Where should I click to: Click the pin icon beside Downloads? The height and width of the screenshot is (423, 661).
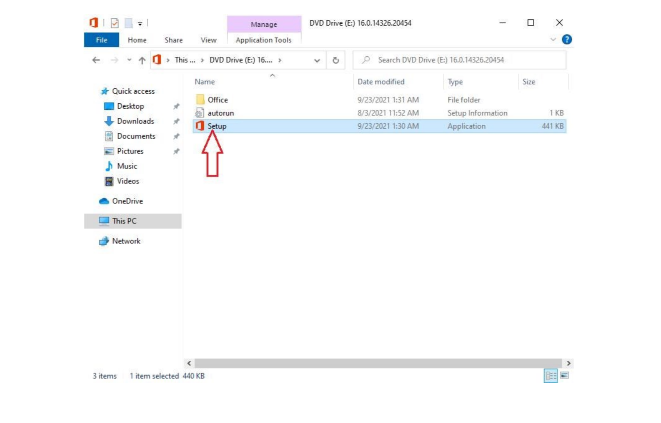[x=176, y=121]
